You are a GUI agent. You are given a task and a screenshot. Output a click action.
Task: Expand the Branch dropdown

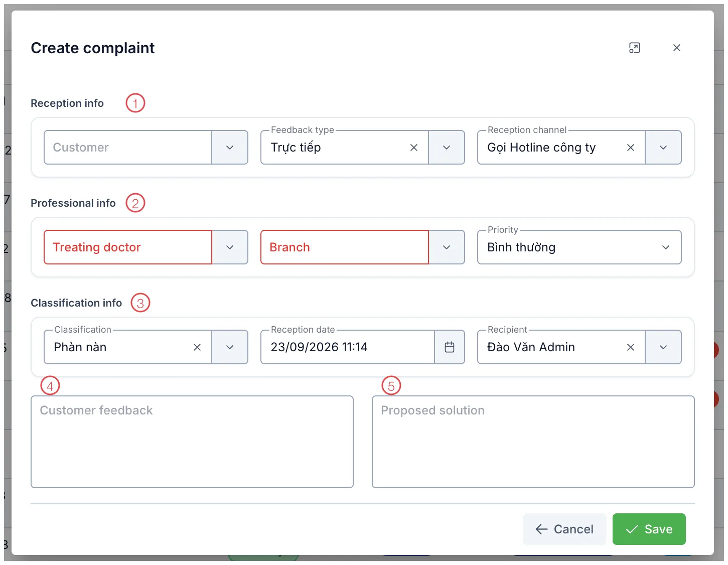click(x=447, y=247)
